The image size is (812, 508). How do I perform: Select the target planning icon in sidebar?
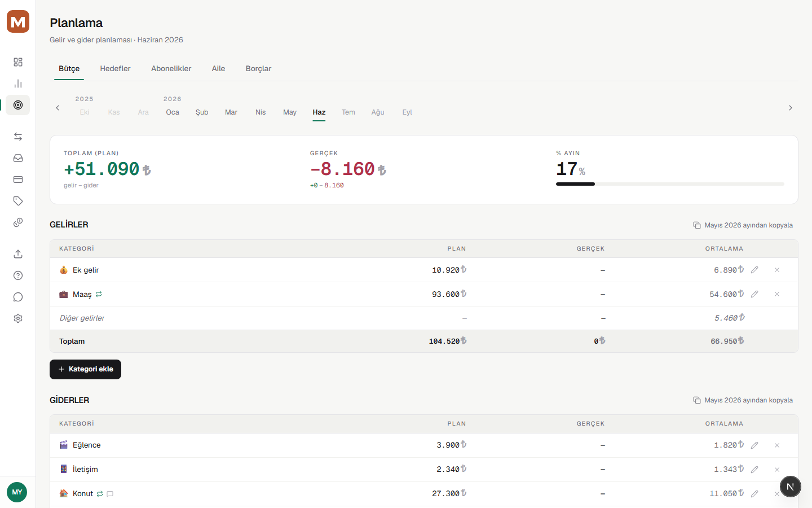coord(18,105)
